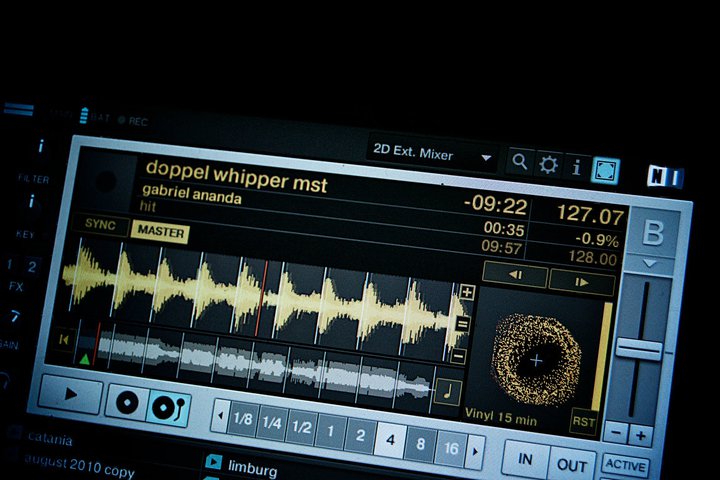The image size is (720, 480).
Task: Click the info i icon beside the gear
Action: coord(576,167)
